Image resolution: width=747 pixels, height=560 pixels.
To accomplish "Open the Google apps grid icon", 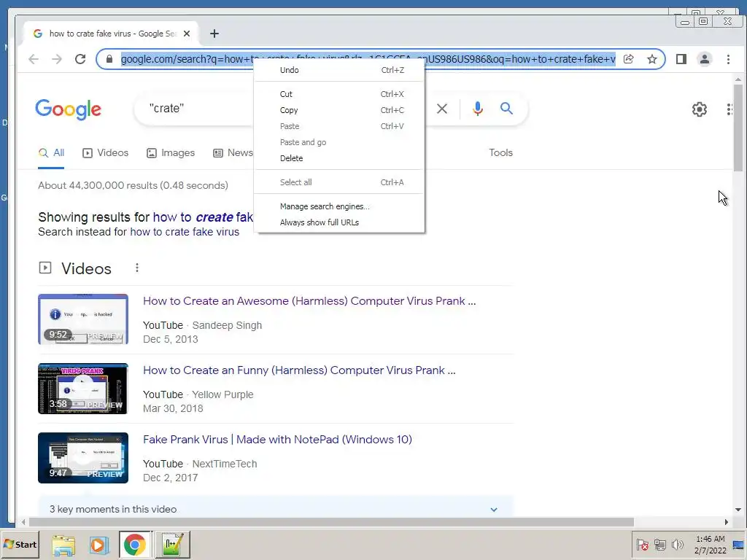I will 729,109.
